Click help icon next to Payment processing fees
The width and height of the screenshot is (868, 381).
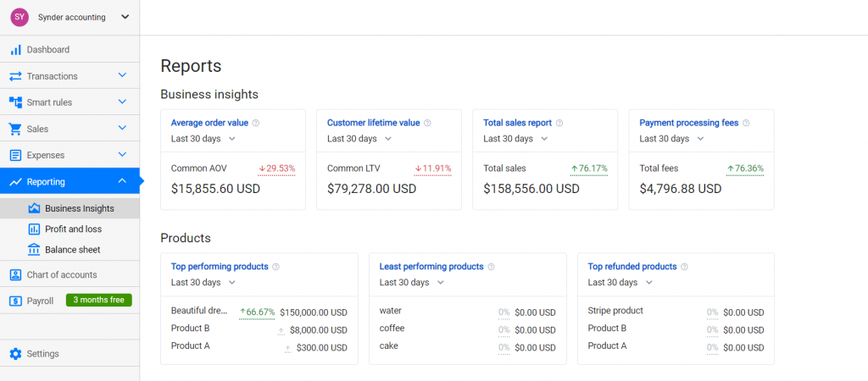(746, 123)
